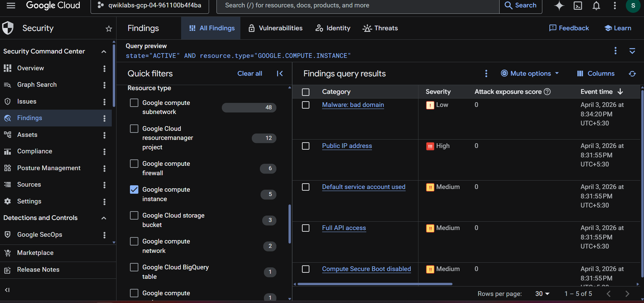Open the Columns chooser

[x=596, y=74]
